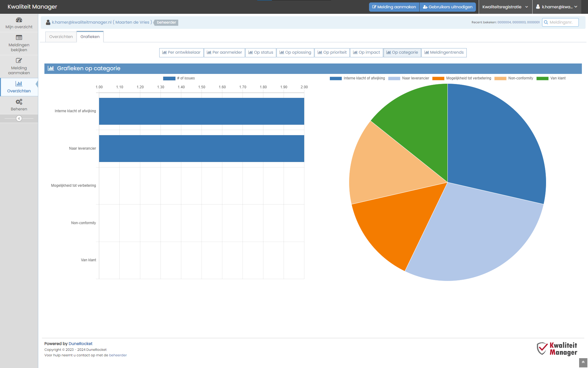Open k.hamer@kwa… user account dropdown

pyautogui.click(x=557, y=7)
